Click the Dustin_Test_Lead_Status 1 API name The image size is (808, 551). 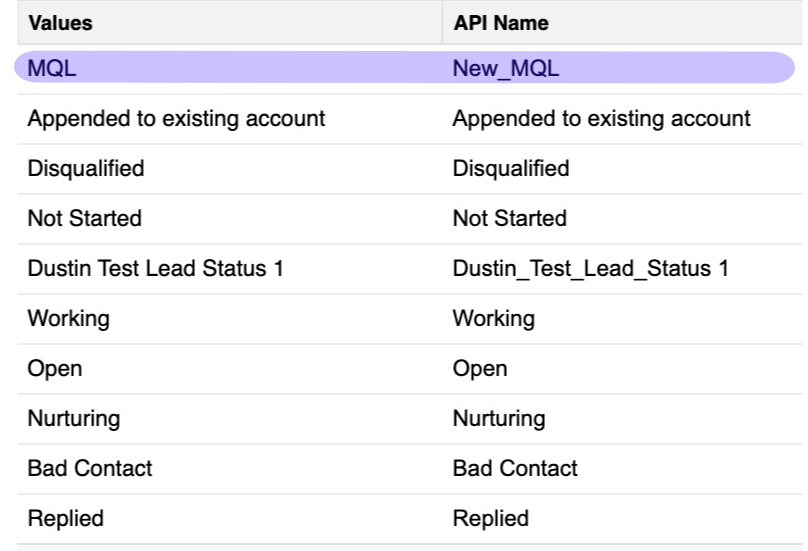pos(590,269)
